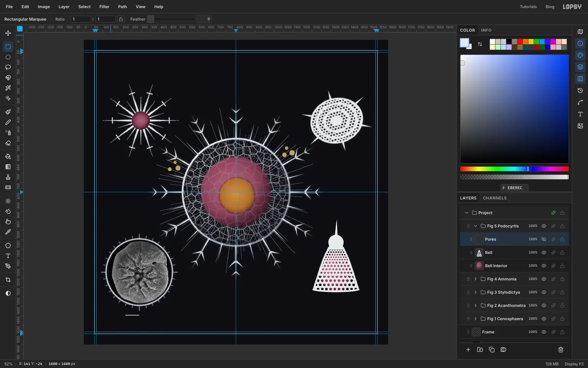Toggle visibility of Fig 4 Ammonia group
This screenshot has width=588, height=368.
[x=544, y=279]
